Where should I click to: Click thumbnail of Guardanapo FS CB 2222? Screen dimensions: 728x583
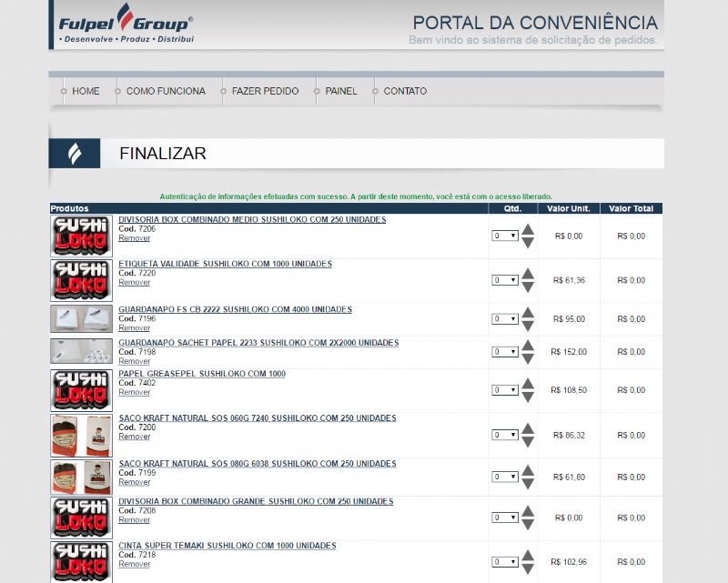coord(81,318)
